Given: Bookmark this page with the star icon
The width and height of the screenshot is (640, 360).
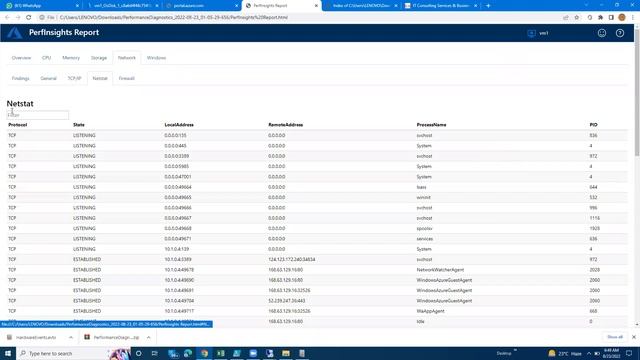Looking at the screenshot, I should [x=576, y=18].
